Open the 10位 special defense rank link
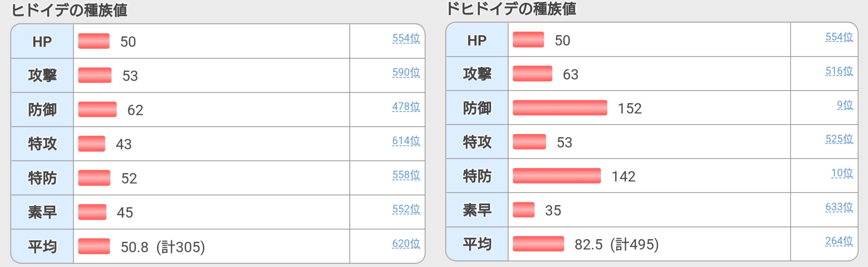The image size is (868, 267). (842, 173)
